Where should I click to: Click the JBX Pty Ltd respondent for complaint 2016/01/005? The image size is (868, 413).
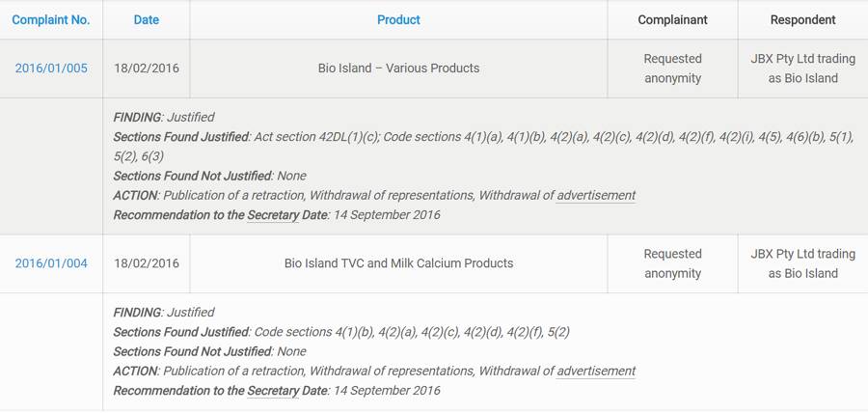click(802, 69)
